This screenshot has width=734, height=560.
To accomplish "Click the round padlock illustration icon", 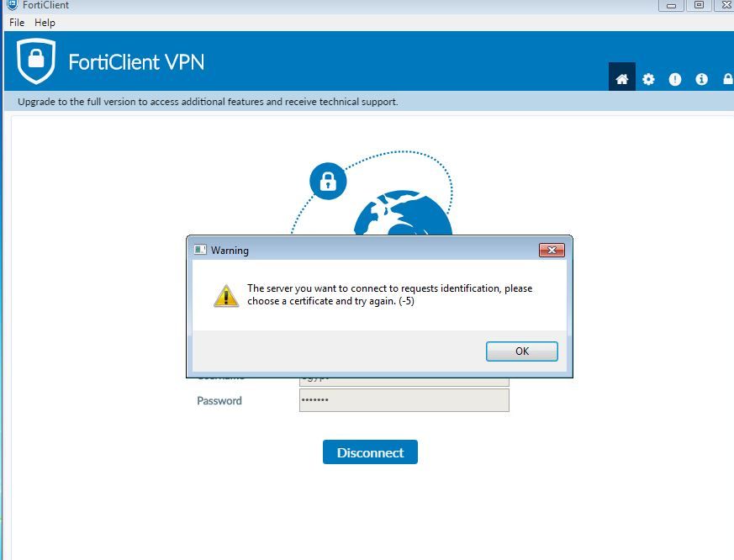I will coord(328,182).
